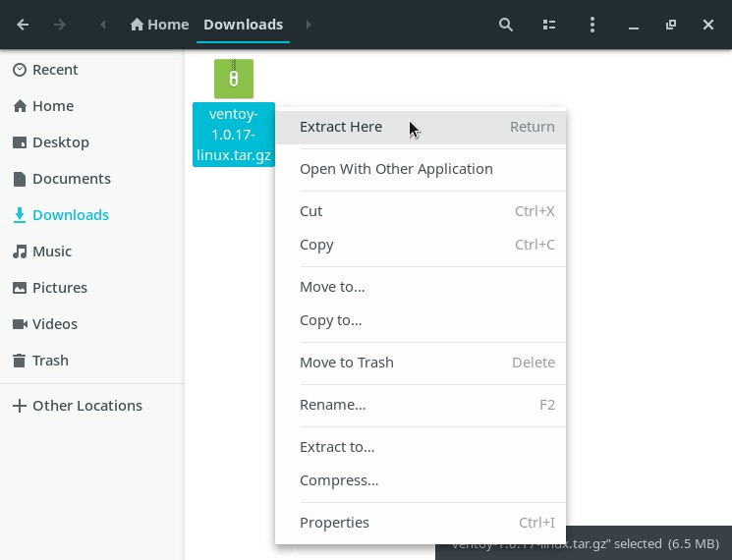Choose Copy from the context menu
The image size is (732, 560).
(421, 245)
